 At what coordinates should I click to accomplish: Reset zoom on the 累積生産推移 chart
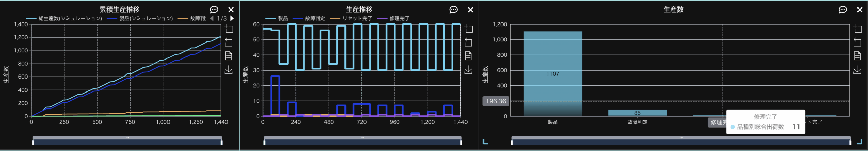coord(229,43)
